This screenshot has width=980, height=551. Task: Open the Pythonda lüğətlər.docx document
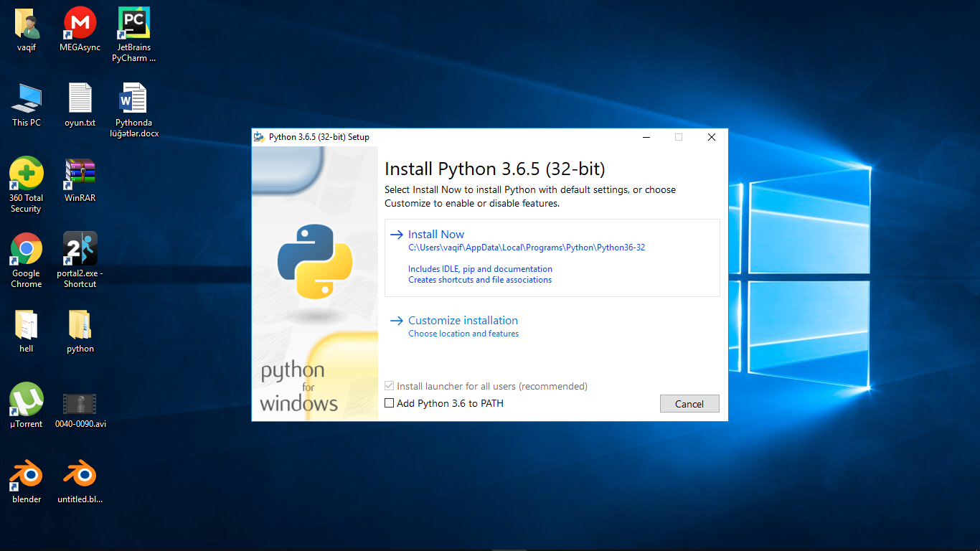(x=133, y=97)
